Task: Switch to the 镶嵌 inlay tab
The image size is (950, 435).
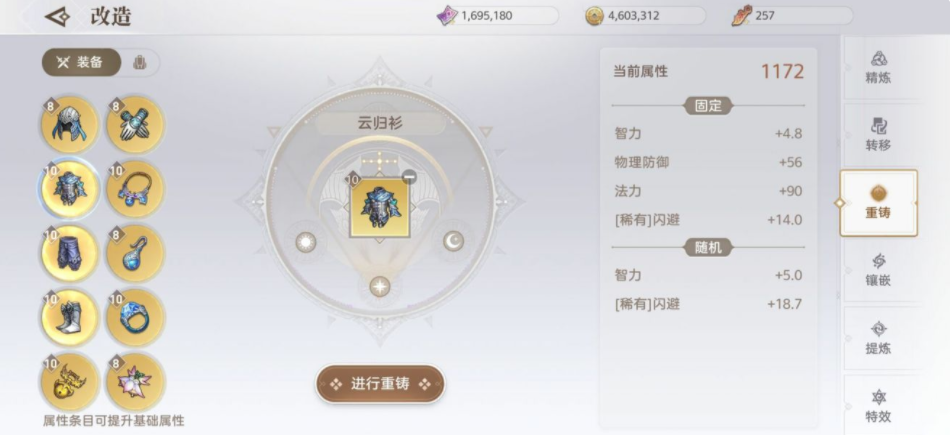Action: point(879,270)
